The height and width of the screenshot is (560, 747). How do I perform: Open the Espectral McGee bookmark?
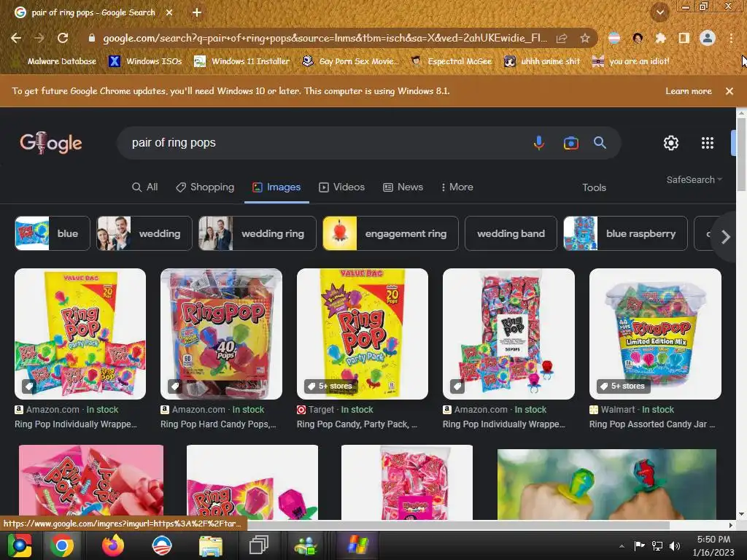point(451,61)
